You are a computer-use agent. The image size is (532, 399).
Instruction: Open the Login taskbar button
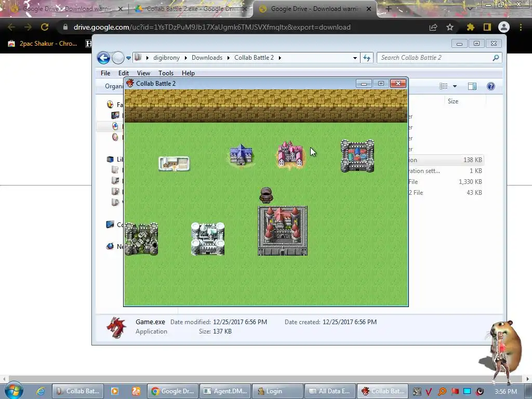pyautogui.click(x=277, y=391)
